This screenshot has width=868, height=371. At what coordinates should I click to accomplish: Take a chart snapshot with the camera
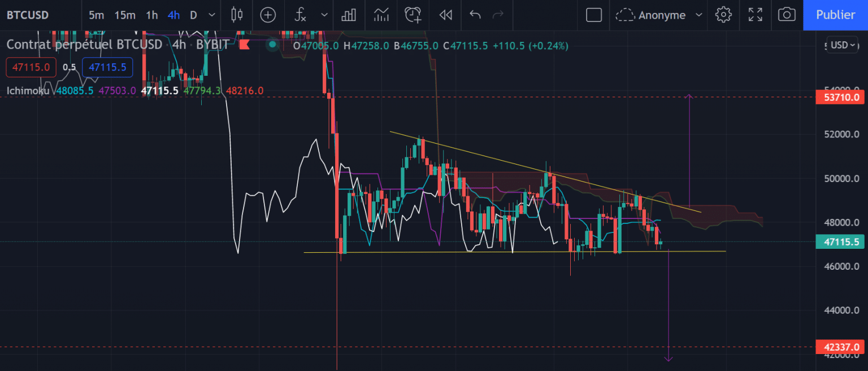tap(787, 15)
